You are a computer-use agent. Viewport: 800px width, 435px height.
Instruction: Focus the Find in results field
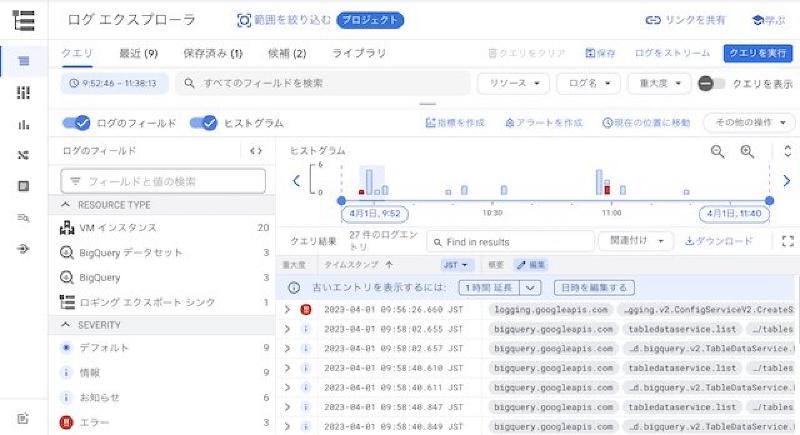coord(510,242)
